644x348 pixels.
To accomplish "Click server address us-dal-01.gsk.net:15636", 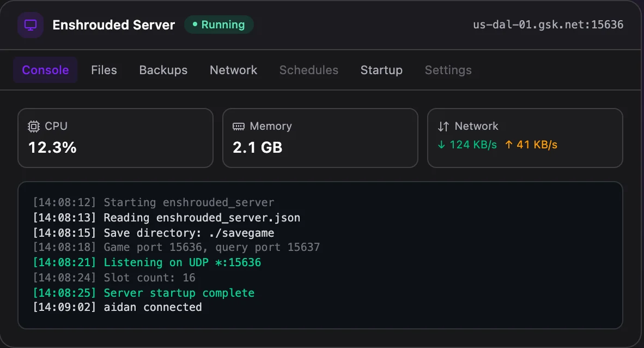I will 548,25.
